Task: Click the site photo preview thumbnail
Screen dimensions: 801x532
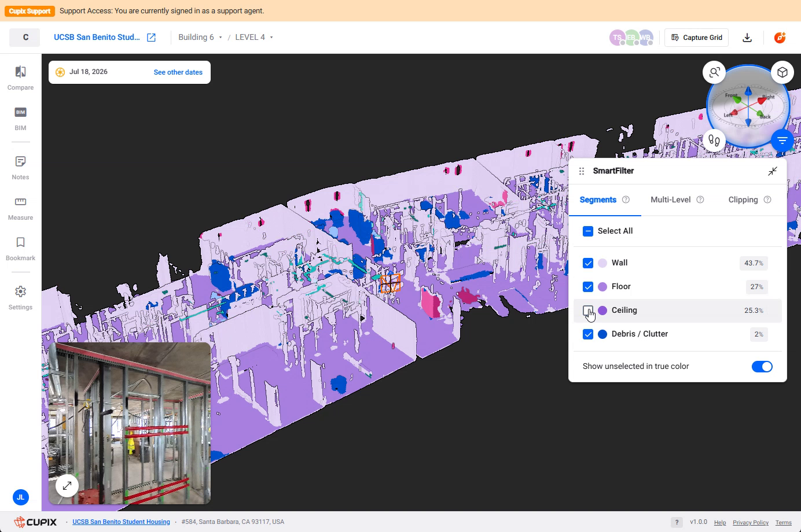Action: 130,423
